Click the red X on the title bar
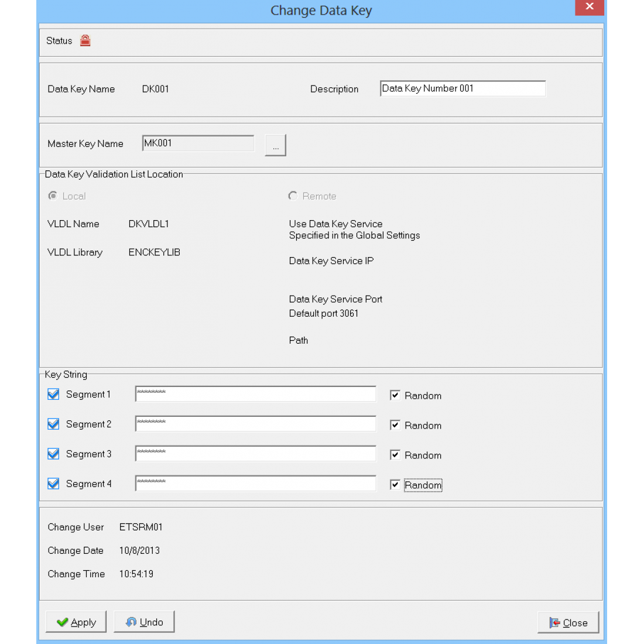Screen dimensions: 644x644 click(589, 8)
